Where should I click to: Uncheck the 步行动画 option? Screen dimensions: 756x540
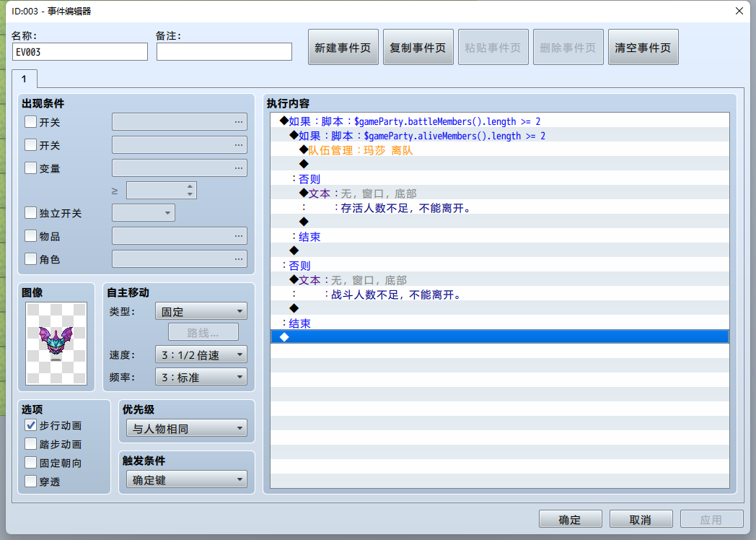(x=30, y=425)
